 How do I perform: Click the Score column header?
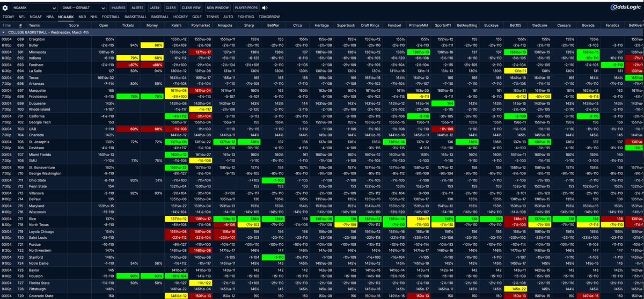pyautogui.click(x=74, y=25)
